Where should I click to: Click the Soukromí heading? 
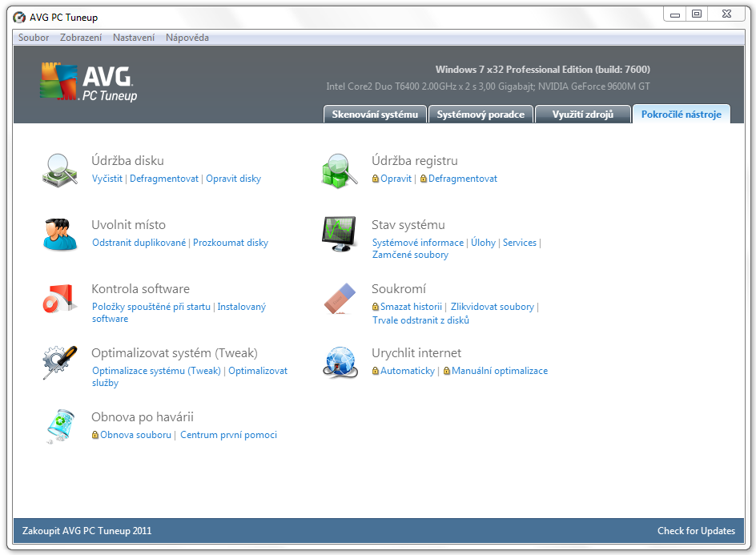399,289
